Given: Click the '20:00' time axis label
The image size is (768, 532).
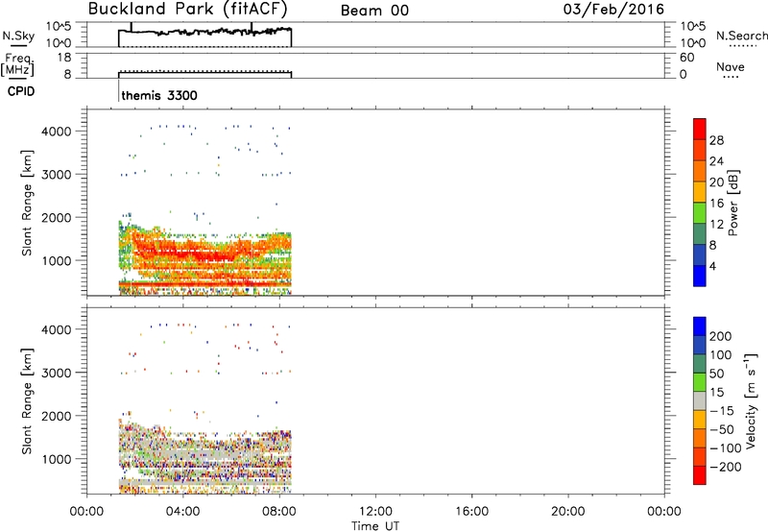Looking at the screenshot, I should click(568, 512).
